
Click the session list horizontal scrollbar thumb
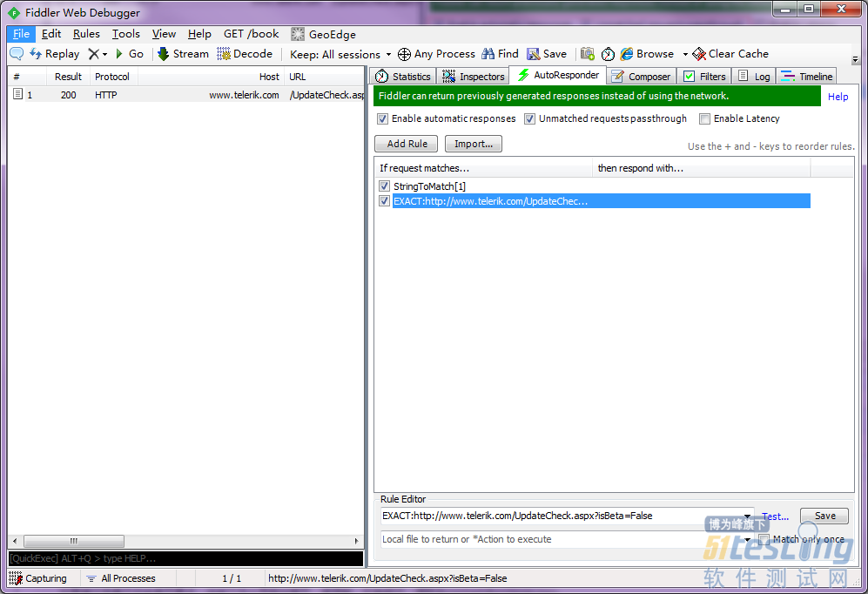pos(74,541)
